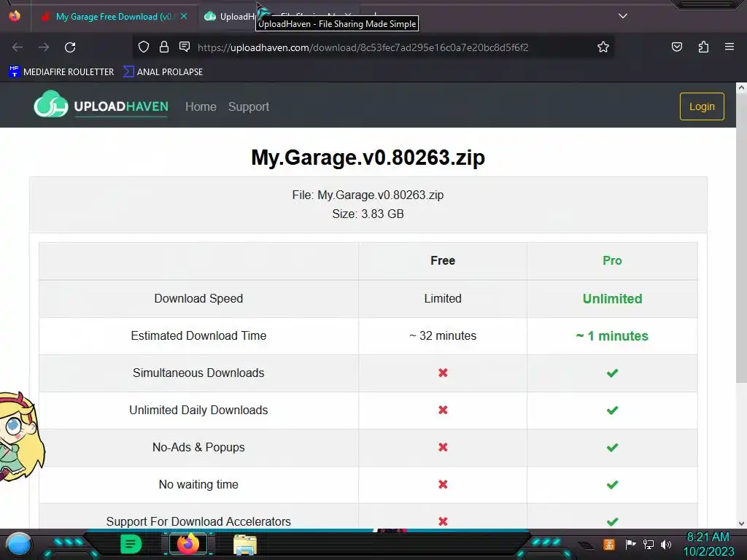The width and height of the screenshot is (747, 560).
Task: Click the Free column header
Action: pos(443,260)
